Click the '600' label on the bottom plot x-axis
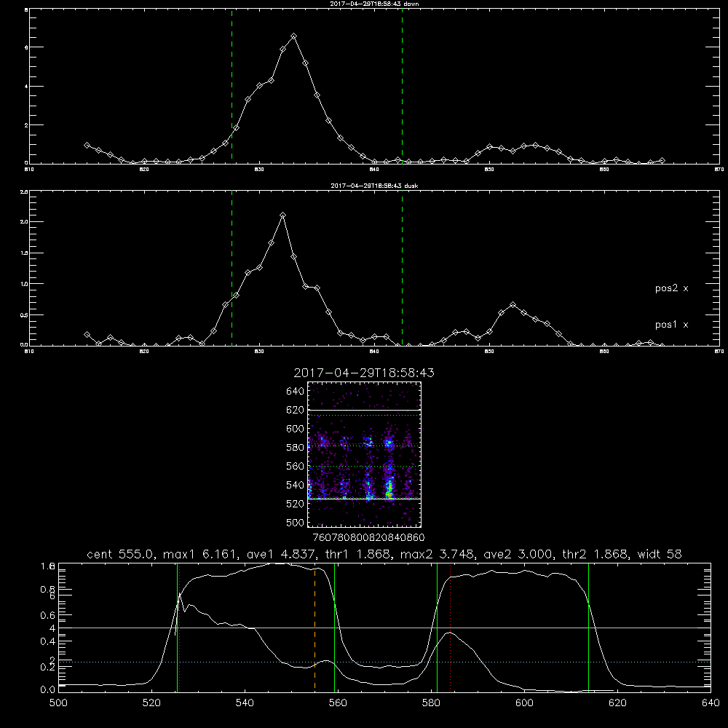This screenshot has height=728, width=728. point(524,703)
